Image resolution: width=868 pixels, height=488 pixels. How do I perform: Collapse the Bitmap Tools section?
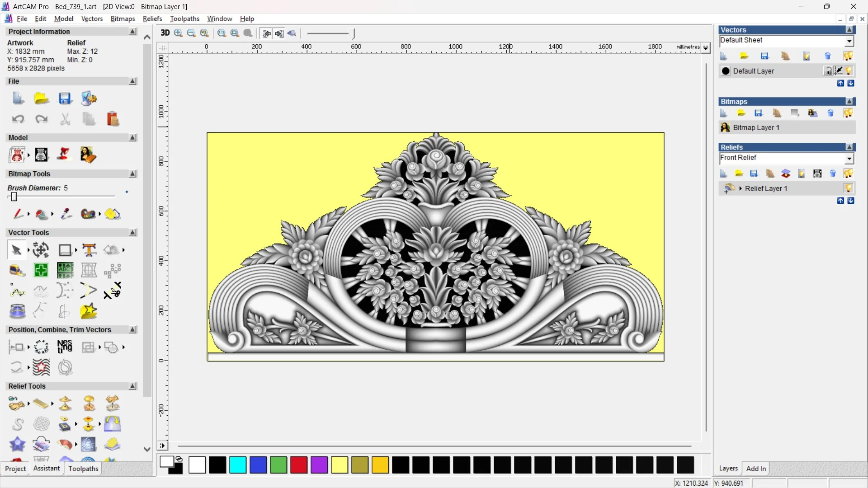132,174
